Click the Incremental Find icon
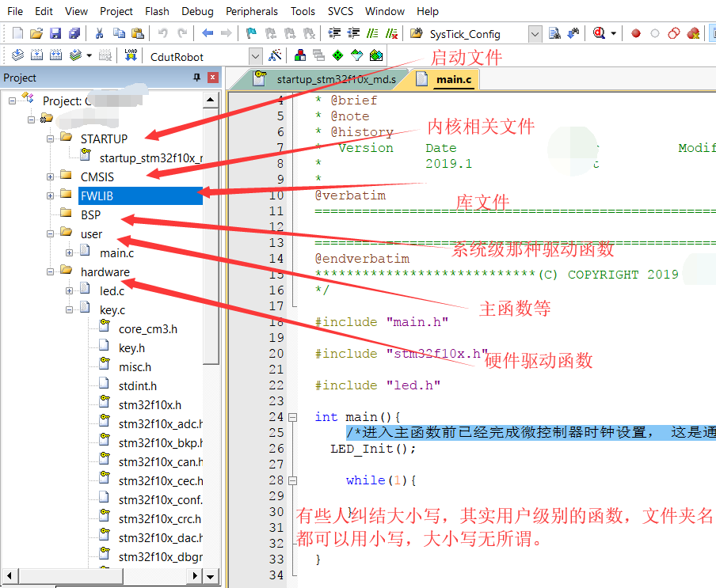 tap(573, 33)
